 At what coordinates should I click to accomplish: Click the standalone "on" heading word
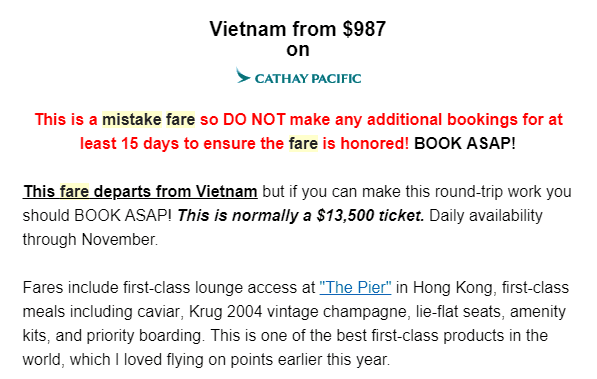click(x=298, y=50)
